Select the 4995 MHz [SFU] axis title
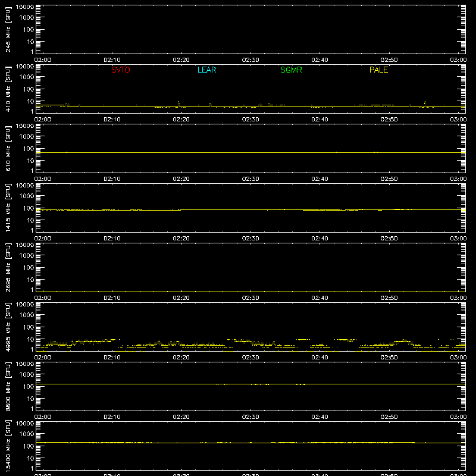The width and height of the screenshot is (476, 476). [8, 327]
